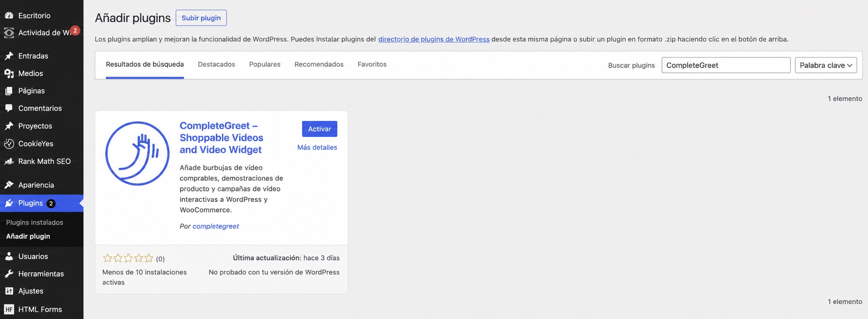Open the Palabra clave search type dropdown

tap(826, 65)
